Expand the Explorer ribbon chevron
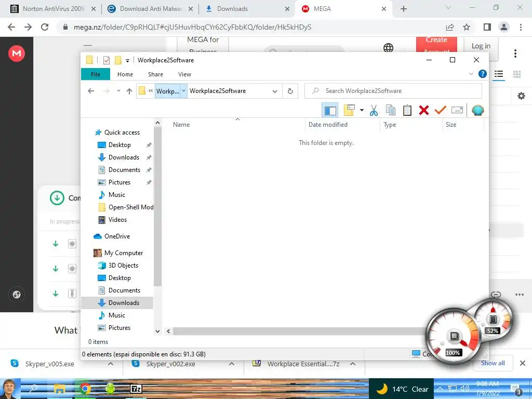Viewport: 532px width, 399px height. point(471,74)
